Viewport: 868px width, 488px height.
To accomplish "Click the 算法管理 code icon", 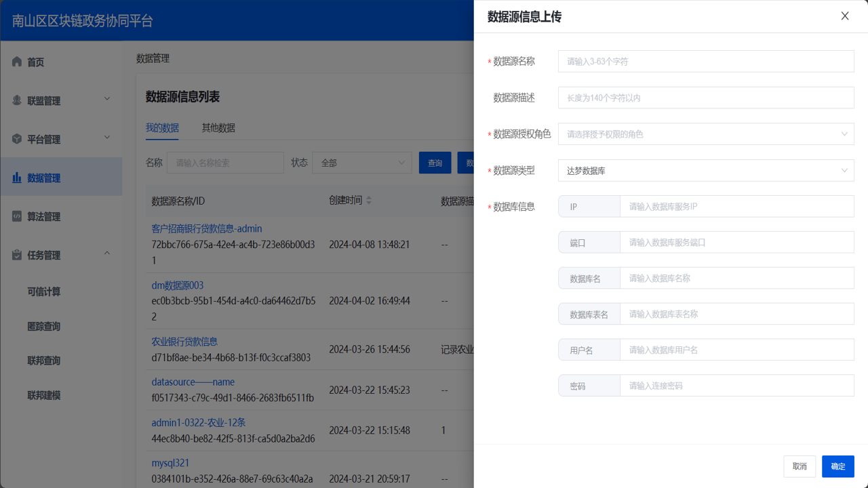I will point(17,216).
